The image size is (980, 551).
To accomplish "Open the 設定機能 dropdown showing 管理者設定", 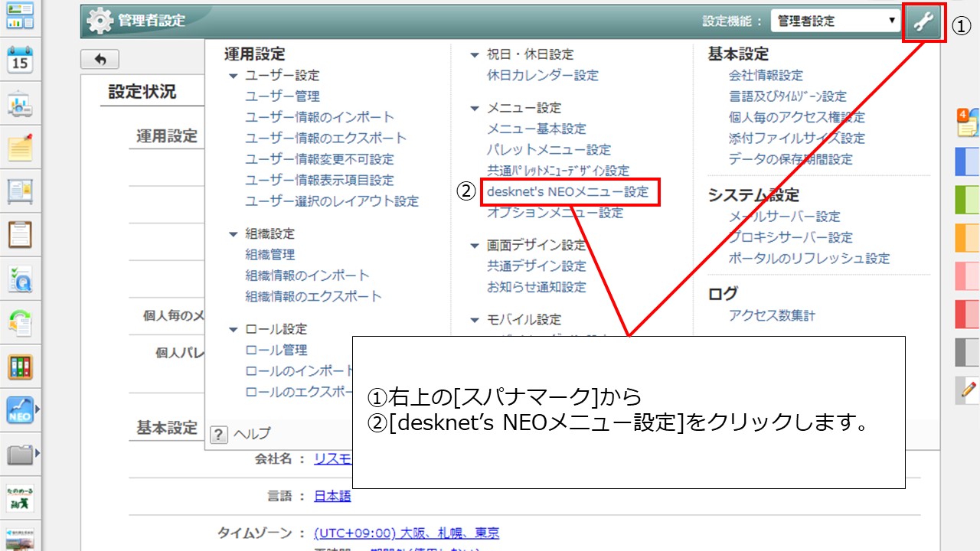I will tap(836, 21).
